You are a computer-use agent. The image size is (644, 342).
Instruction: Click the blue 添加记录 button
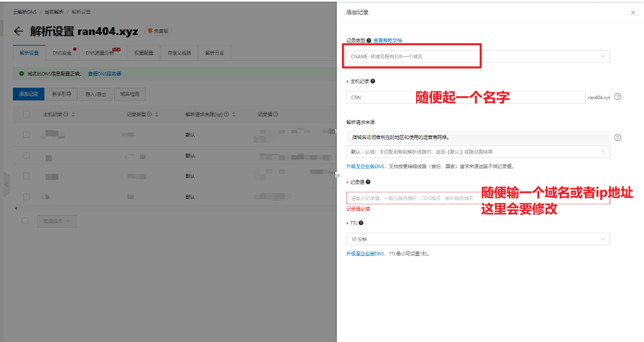pos(28,94)
